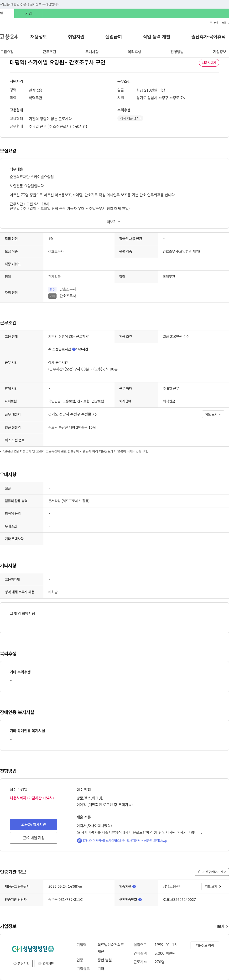Click the siren icon on 거짓구인광고 신고
The height and width of the screenshot is (980, 229).
pyautogui.click(x=200, y=872)
